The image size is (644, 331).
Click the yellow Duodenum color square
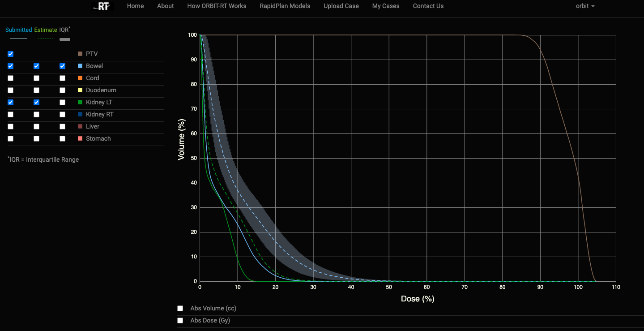(x=80, y=90)
